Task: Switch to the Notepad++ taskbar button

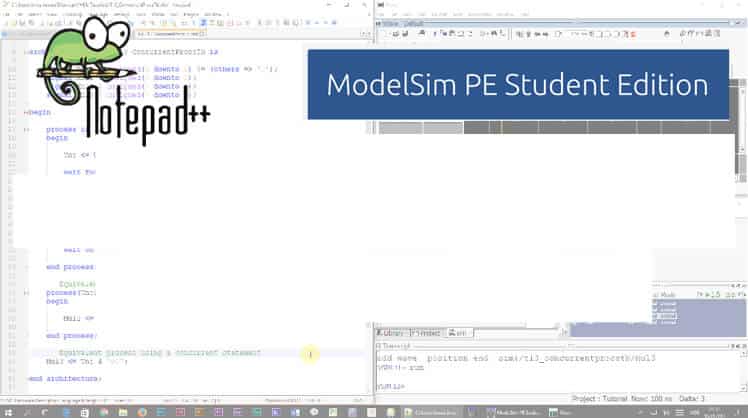Action: 431,412
